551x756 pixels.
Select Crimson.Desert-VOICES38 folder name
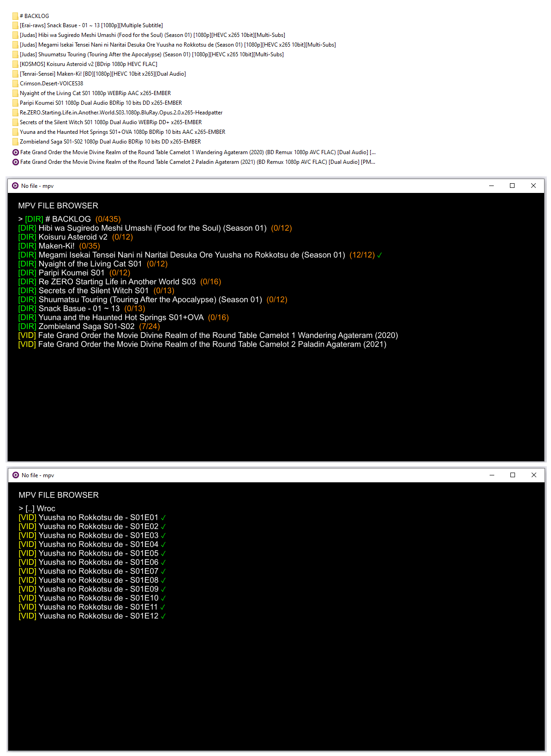(51, 84)
